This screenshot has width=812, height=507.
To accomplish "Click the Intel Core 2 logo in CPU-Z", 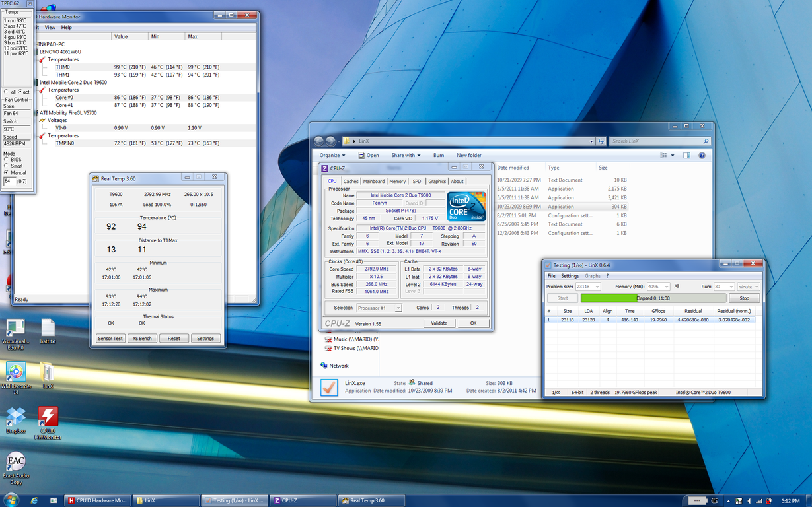I will click(466, 206).
